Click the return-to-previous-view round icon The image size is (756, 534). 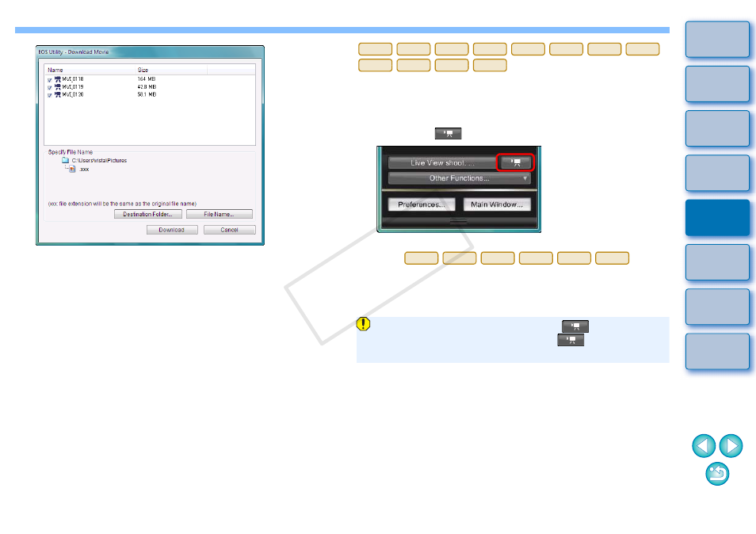pos(717,474)
